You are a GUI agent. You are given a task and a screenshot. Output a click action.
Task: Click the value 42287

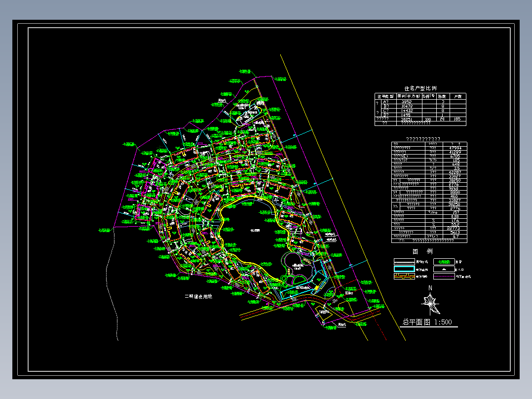click(455, 172)
